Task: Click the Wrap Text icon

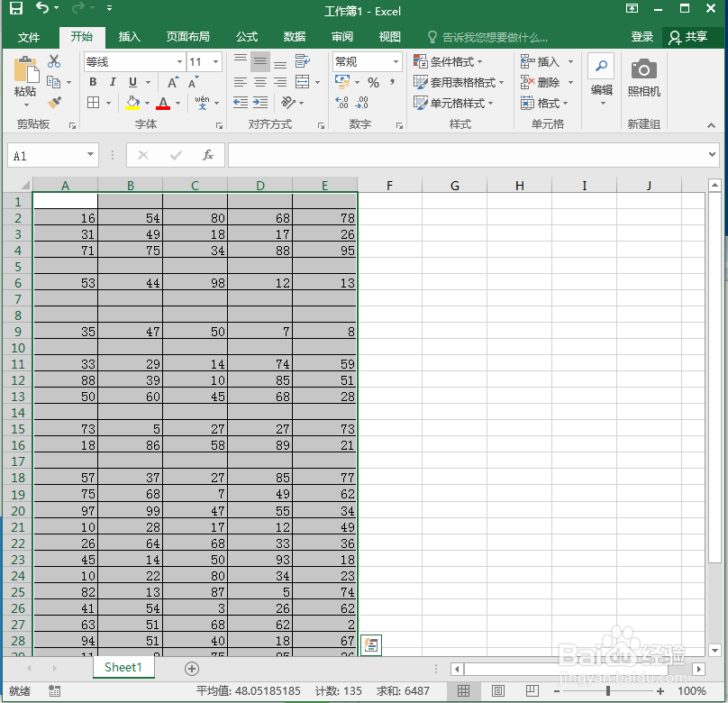Action: click(302, 61)
